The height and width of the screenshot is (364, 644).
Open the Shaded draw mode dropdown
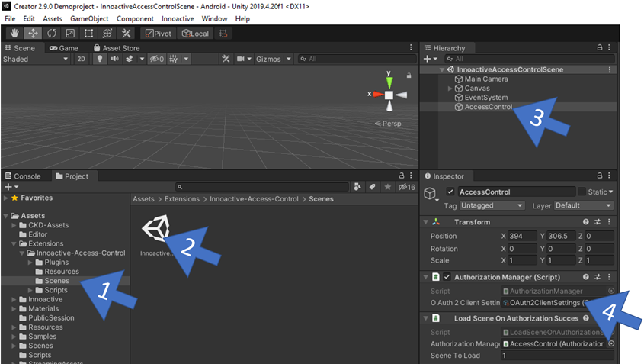coord(34,59)
